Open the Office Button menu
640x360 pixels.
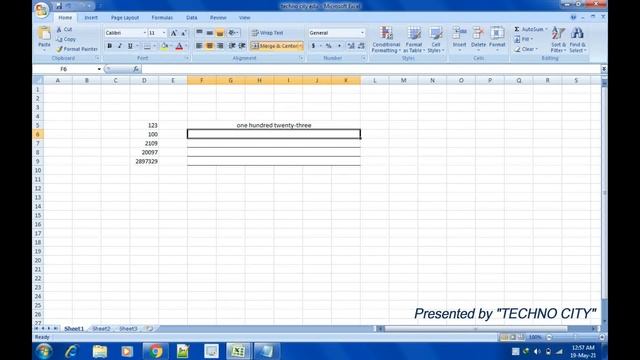point(42,10)
